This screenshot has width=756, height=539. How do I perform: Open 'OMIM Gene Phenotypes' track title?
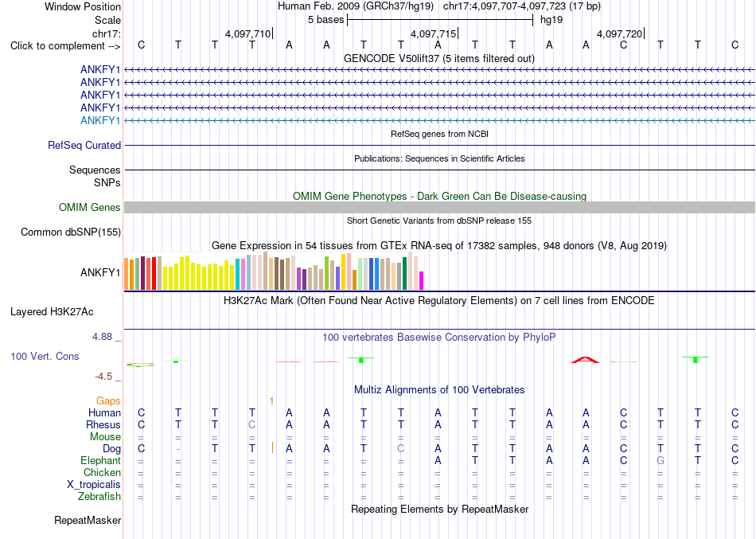point(439,196)
